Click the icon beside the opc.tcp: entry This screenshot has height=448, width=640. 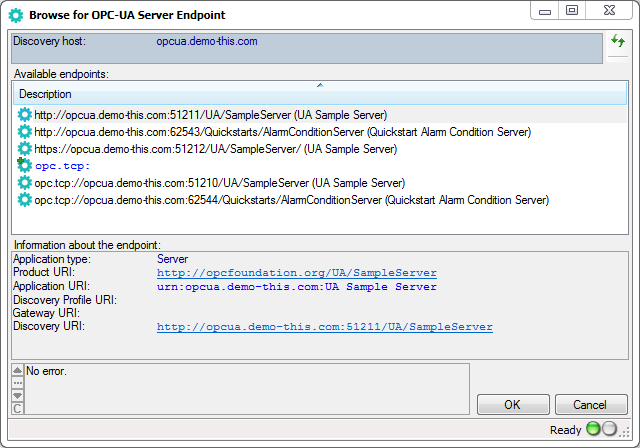click(x=25, y=166)
